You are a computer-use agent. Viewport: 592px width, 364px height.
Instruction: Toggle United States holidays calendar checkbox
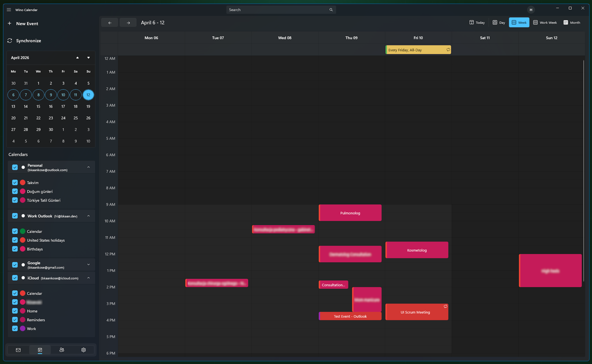point(15,240)
